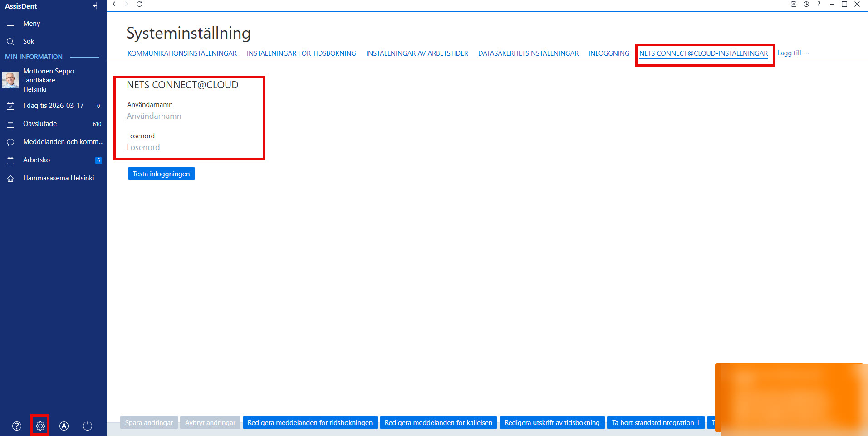Open the Meny hamburger menu

10,24
